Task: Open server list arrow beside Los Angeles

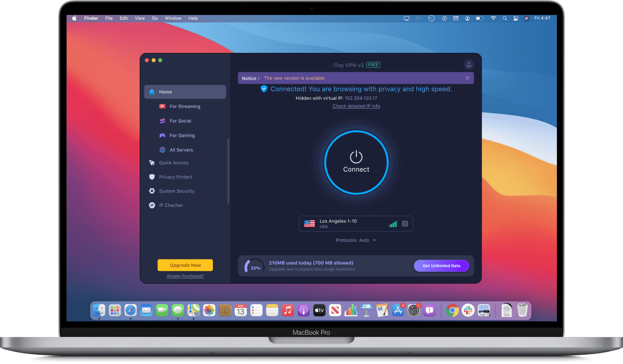Action: 405,224
